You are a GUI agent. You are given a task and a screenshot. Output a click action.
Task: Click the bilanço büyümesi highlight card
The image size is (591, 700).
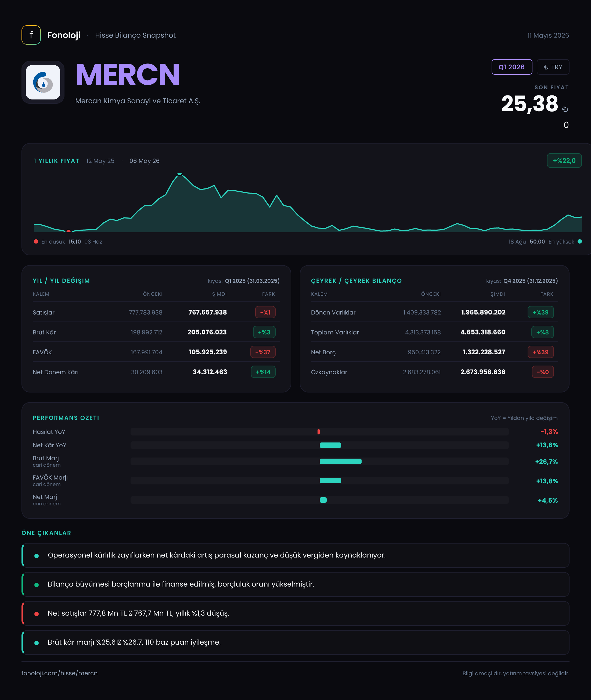point(295,584)
